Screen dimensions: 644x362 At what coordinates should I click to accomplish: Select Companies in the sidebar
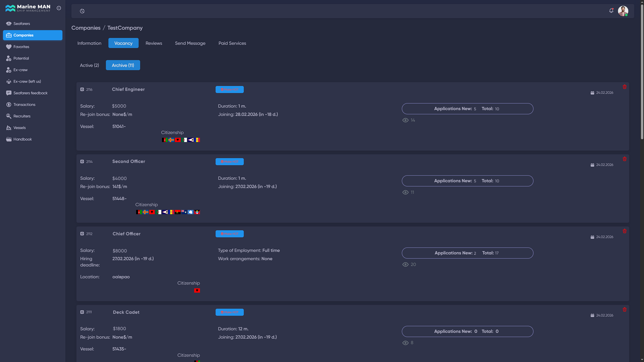(x=33, y=35)
